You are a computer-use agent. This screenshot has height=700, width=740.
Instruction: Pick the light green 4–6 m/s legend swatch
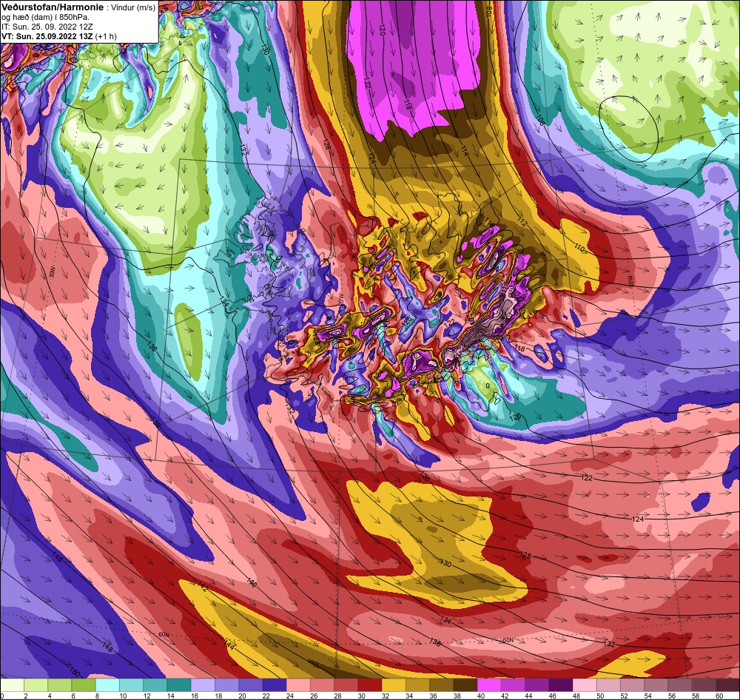coord(60,685)
